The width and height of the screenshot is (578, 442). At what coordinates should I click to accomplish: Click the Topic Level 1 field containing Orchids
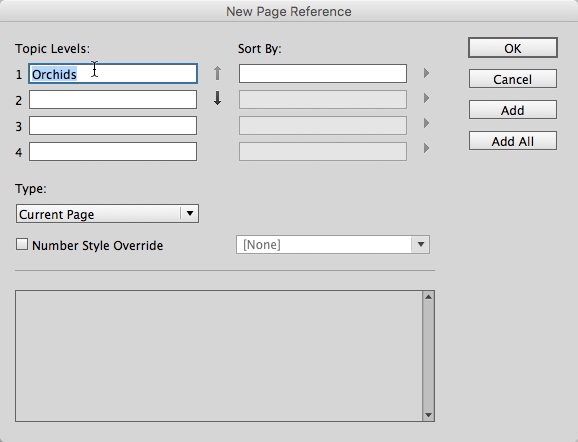tap(113, 74)
